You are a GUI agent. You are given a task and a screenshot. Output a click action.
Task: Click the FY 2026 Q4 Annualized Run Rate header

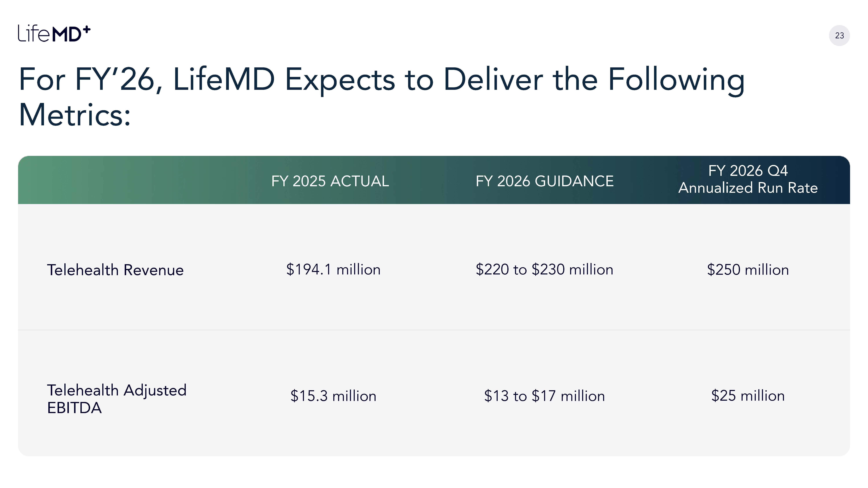point(748,179)
